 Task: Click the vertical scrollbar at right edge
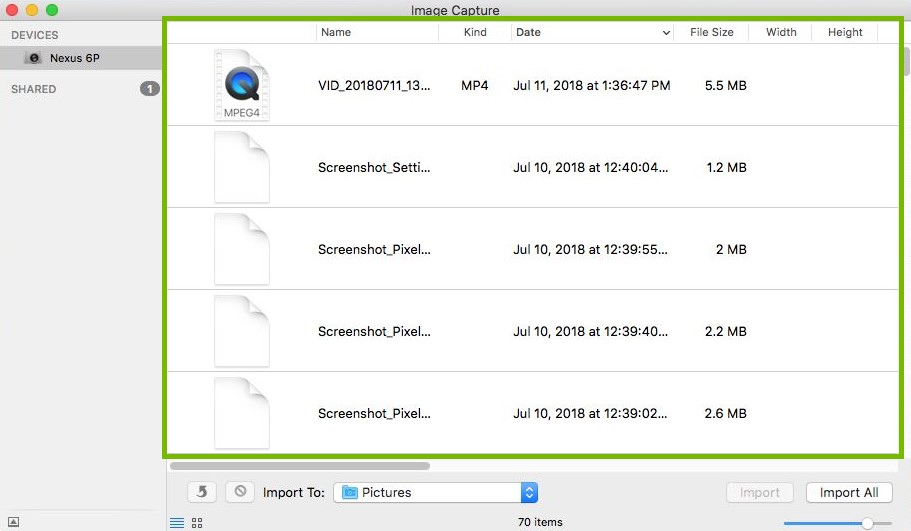907,61
